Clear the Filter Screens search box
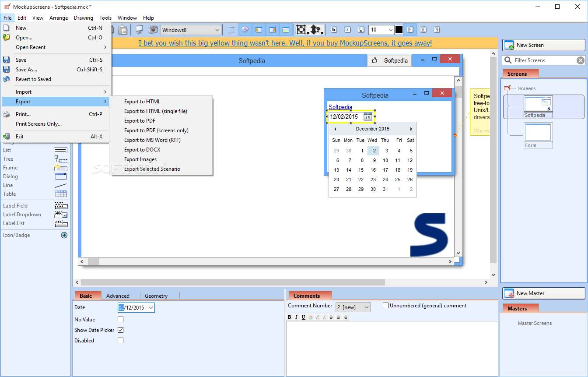The width and height of the screenshot is (588, 377). pos(580,60)
